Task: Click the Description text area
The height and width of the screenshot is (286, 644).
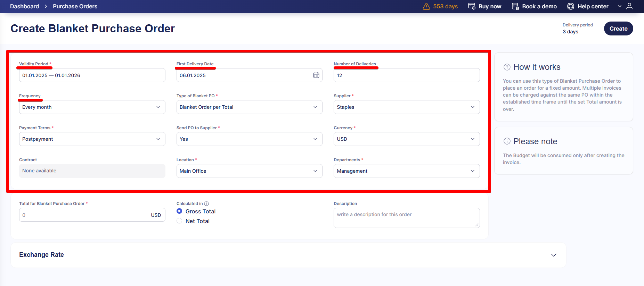Action: point(406,218)
